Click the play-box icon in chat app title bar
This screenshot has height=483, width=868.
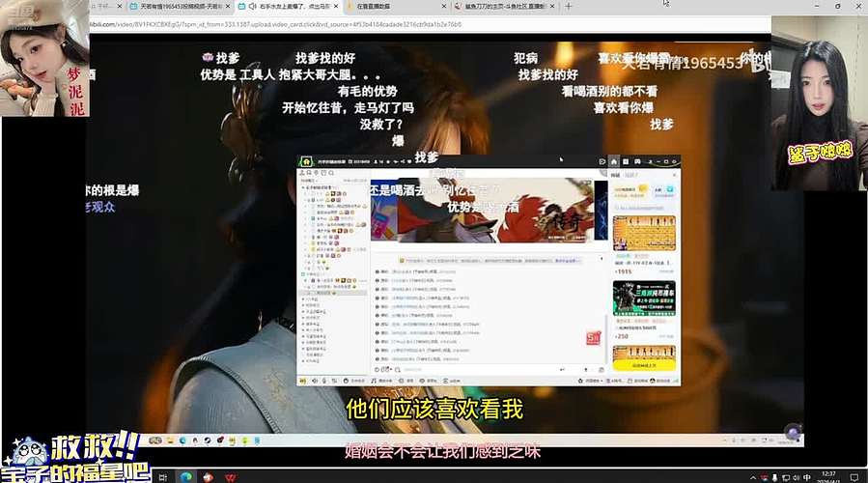click(602, 161)
